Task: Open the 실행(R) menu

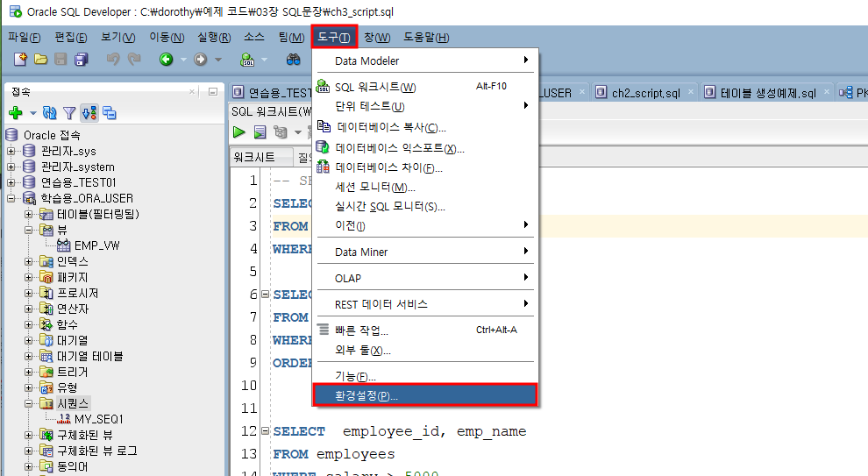Action: pyautogui.click(x=214, y=37)
